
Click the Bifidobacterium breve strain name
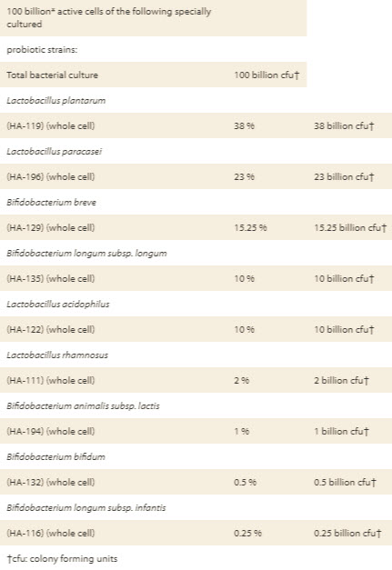click(51, 202)
